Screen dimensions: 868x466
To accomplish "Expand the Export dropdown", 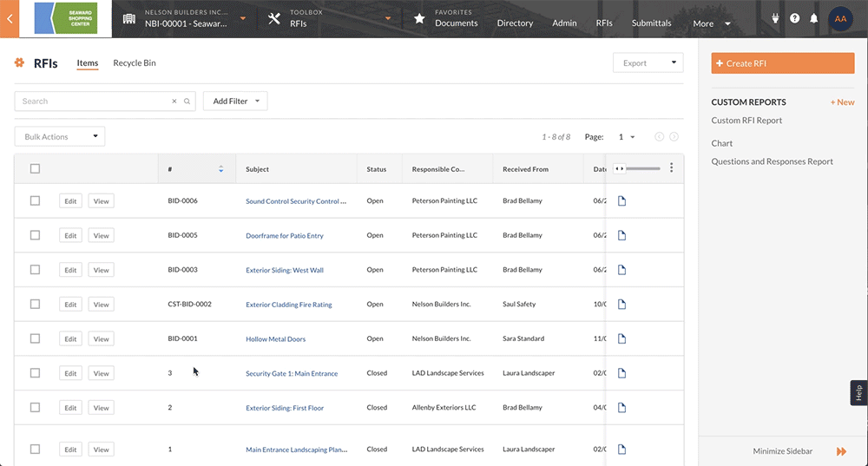I will coord(648,63).
